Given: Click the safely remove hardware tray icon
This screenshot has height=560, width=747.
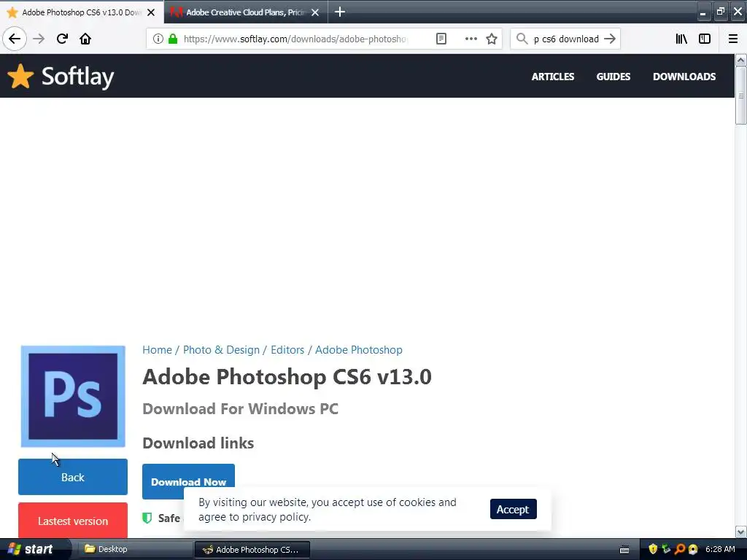Looking at the screenshot, I should click(666, 549).
